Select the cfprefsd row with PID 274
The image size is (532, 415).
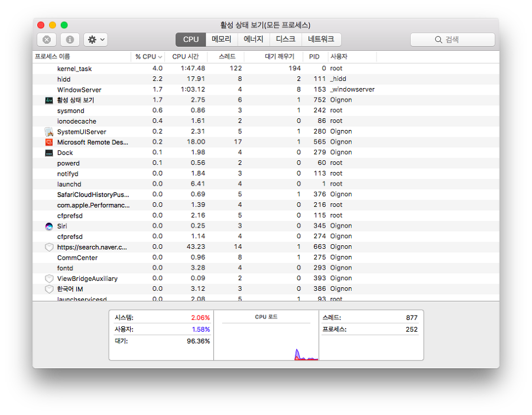coord(266,236)
